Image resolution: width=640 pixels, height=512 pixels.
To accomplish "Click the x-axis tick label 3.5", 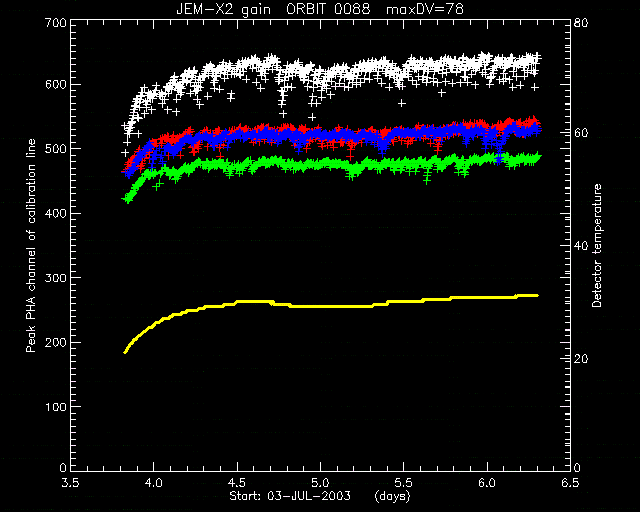I will [x=70, y=483].
